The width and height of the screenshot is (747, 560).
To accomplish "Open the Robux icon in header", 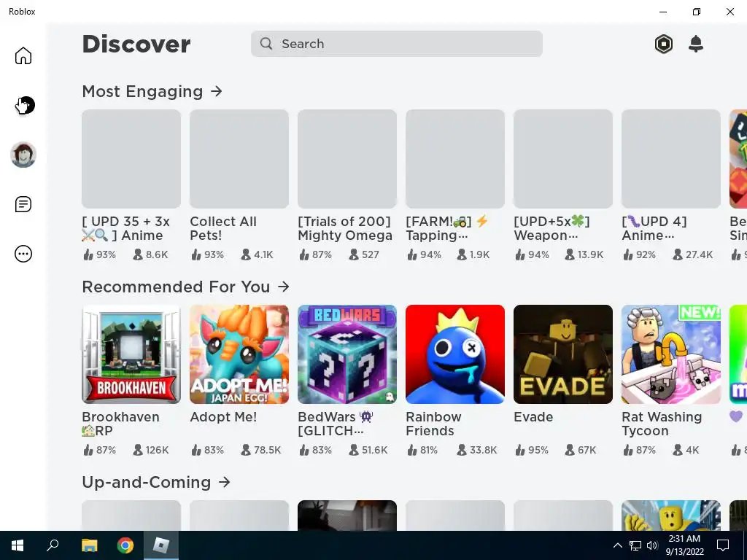I will 664,44.
